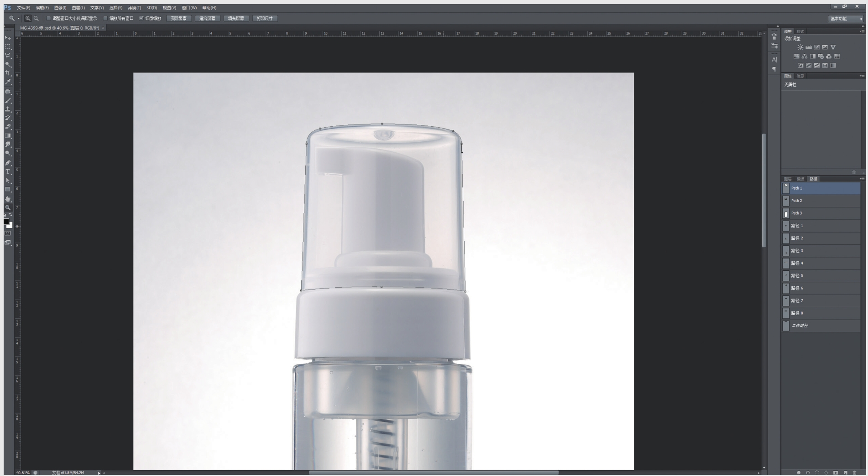This screenshot has height=476, width=868.
Task: Open the 窗口(W) menu
Action: coord(189,8)
